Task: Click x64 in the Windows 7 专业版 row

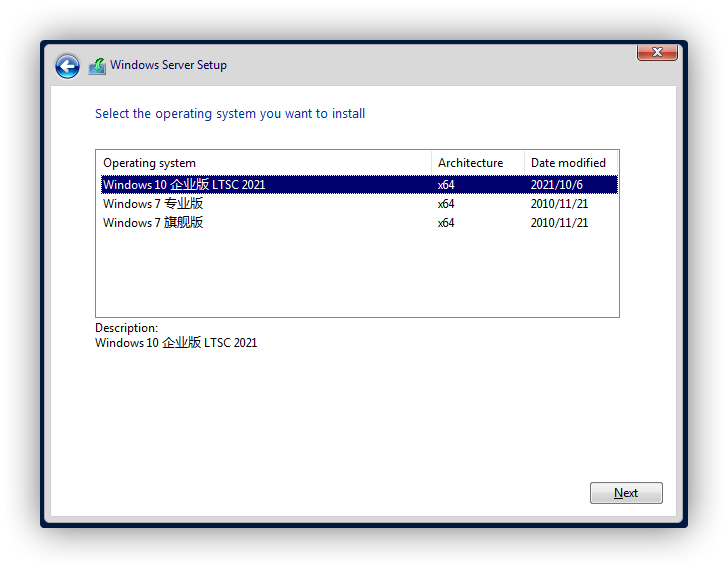Action: coord(446,204)
